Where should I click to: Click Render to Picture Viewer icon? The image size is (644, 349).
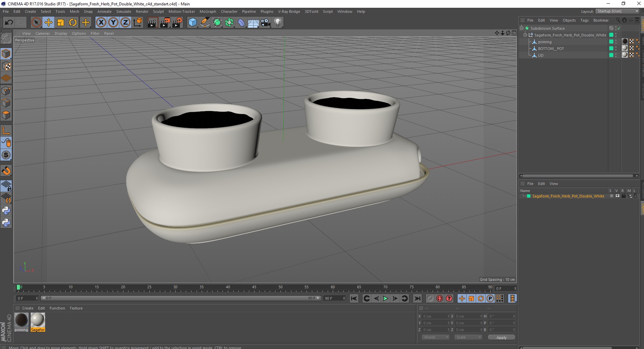[165, 23]
